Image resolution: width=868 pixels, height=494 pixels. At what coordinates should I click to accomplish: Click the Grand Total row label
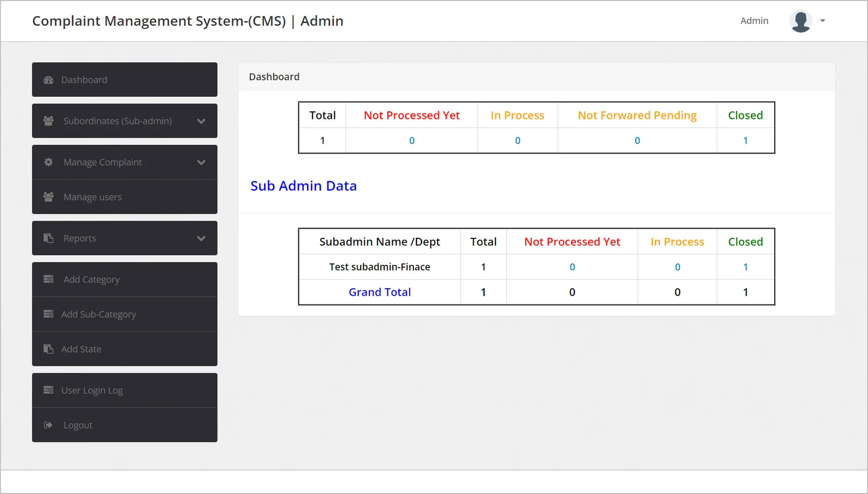(380, 292)
